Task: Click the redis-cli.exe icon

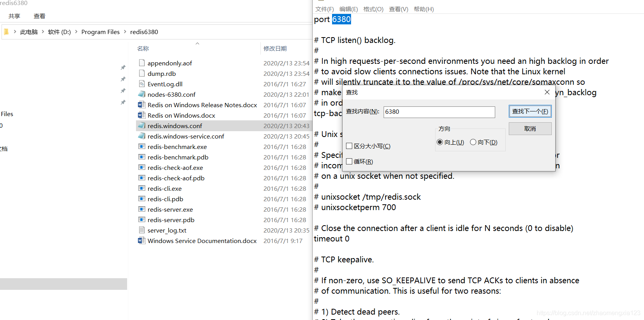Action: coord(142,188)
